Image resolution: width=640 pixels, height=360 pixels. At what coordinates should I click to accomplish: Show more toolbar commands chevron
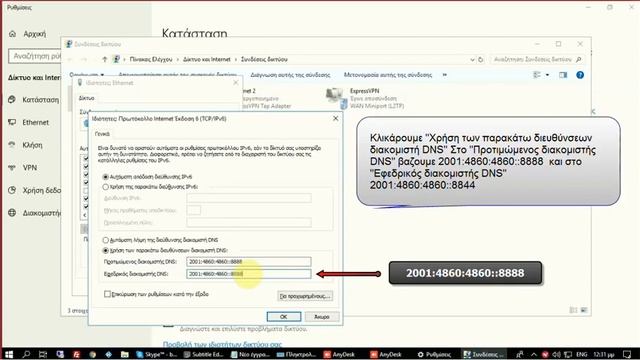point(444,75)
